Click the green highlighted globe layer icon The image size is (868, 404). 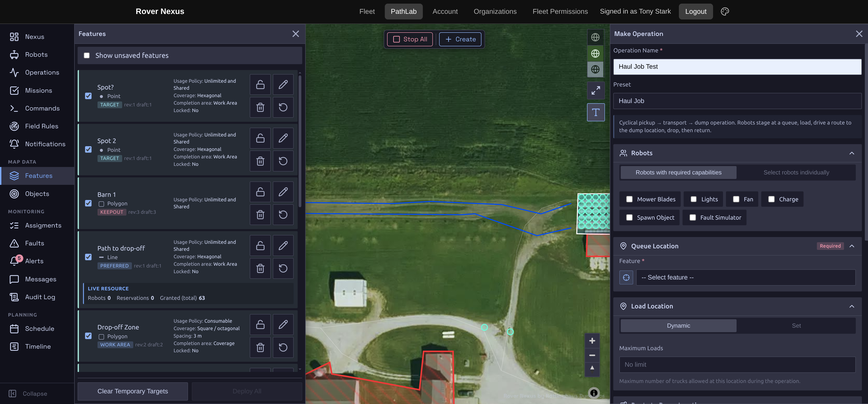(595, 53)
